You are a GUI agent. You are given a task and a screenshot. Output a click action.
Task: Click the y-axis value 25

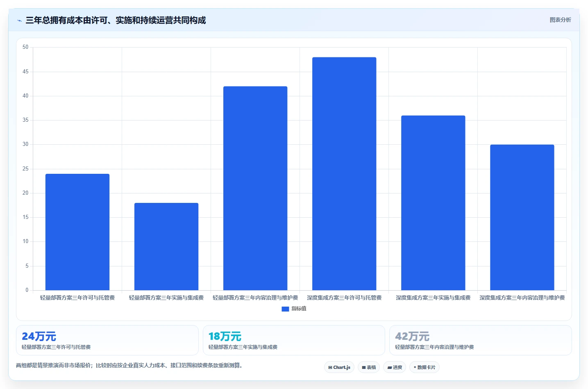[x=25, y=169]
